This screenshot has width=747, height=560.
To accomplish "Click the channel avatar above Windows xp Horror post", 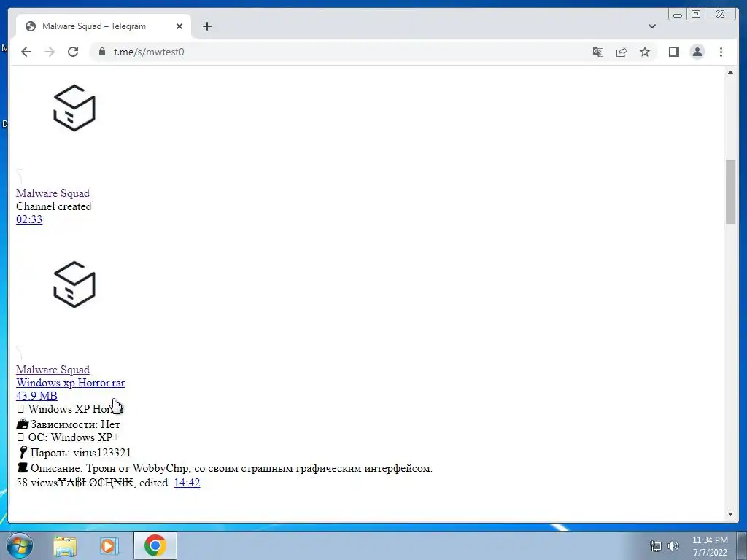I will pyautogui.click(x=74, y=284).
